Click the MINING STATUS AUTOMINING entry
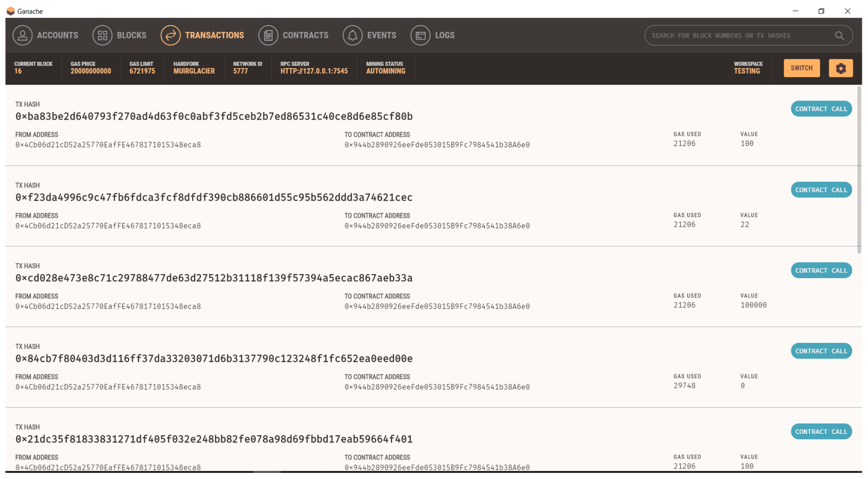The image size is (868, 479). click(x=385, y=68)
